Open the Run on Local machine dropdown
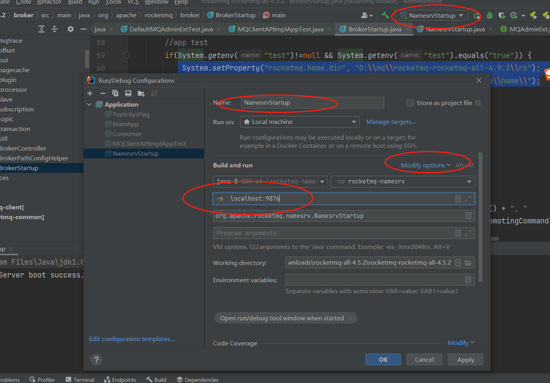The width and height of the screenshot is (550, 383). tap(300, 122)
